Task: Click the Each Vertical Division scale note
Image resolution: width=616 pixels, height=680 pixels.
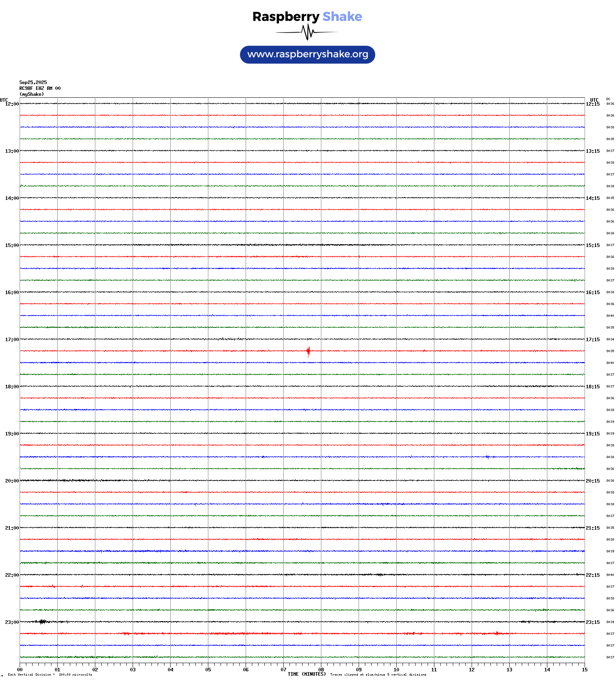Action: coord(50,675)
